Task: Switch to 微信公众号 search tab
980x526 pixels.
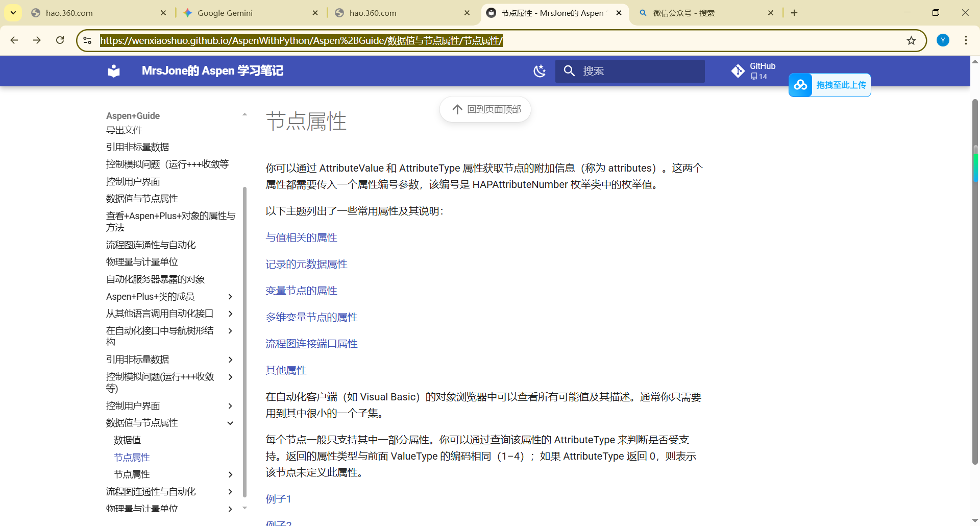Action: point(684,13)
